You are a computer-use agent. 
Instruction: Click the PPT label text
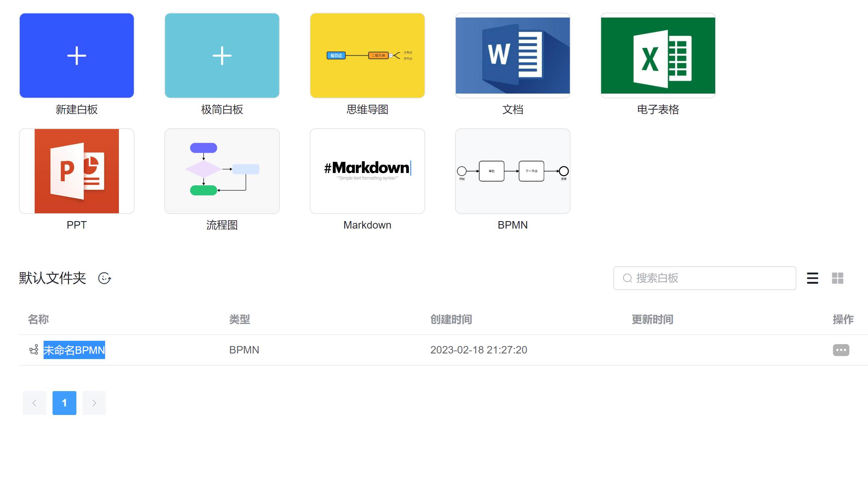point(77,225)
